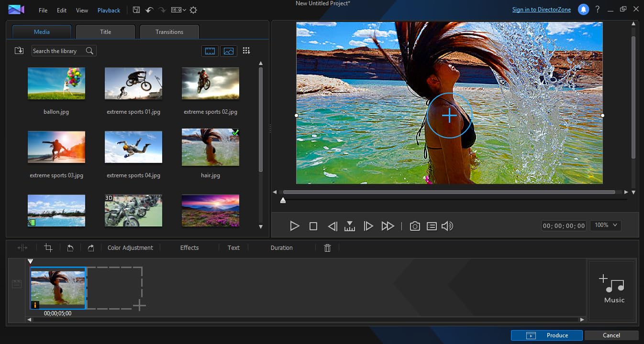Image resolution: width=644 pixels, height=344 pixels.
Task: Click the crop tool icon
Action: pos(48,247)
